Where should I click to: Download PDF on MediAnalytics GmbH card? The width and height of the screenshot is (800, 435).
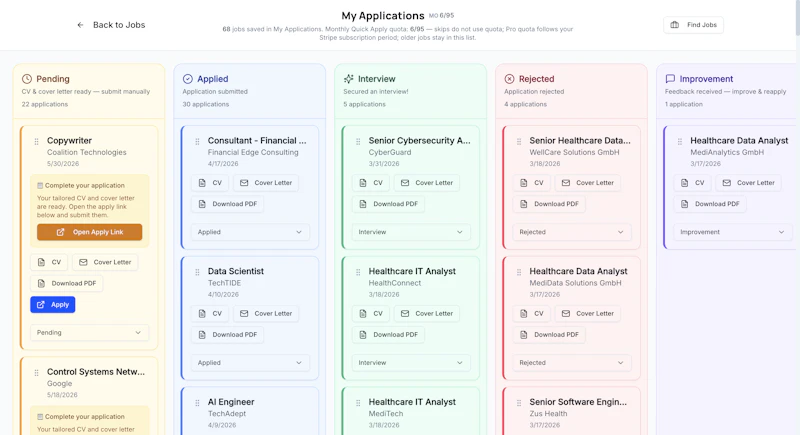(710, 204)
